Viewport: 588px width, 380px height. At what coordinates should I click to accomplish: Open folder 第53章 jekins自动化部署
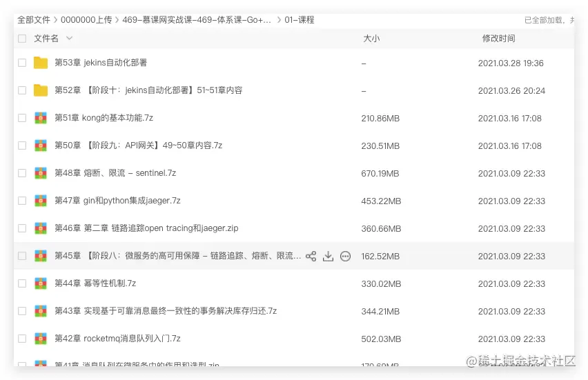pos(101,63)
